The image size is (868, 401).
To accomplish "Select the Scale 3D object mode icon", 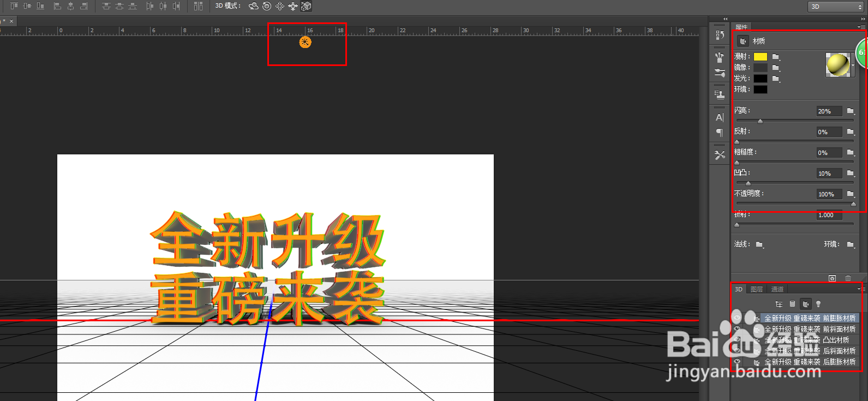I will (x=306, y=6).
